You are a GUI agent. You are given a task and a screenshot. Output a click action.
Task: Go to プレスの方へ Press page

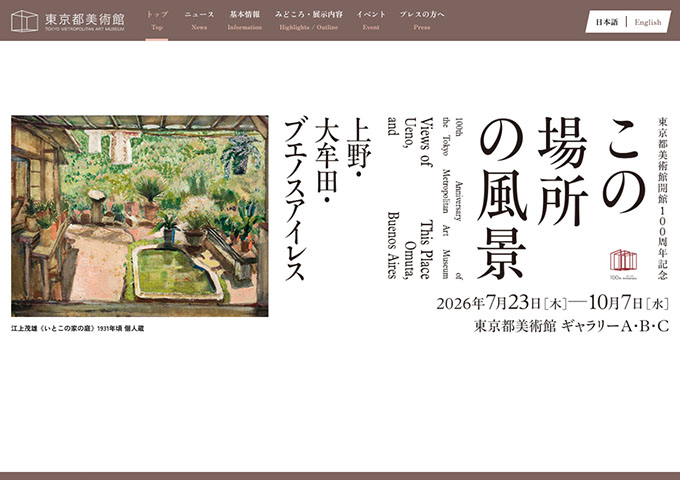tap(422, 20)
